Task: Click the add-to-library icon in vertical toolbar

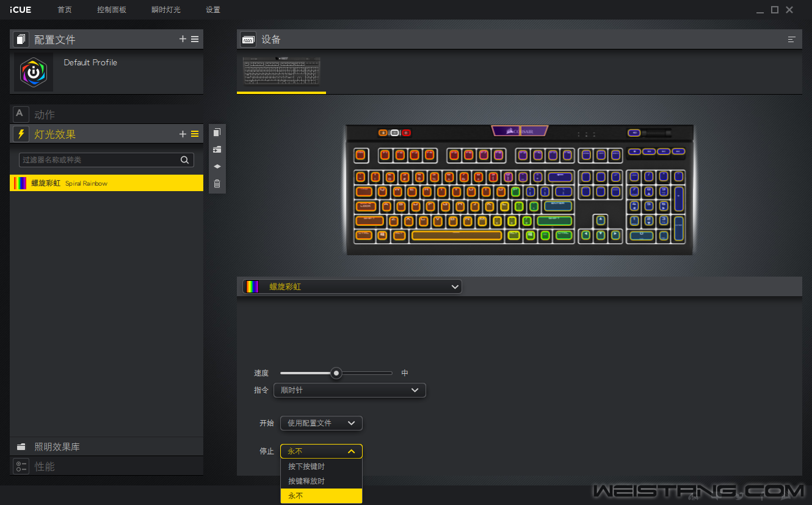Action: point(217,150)
